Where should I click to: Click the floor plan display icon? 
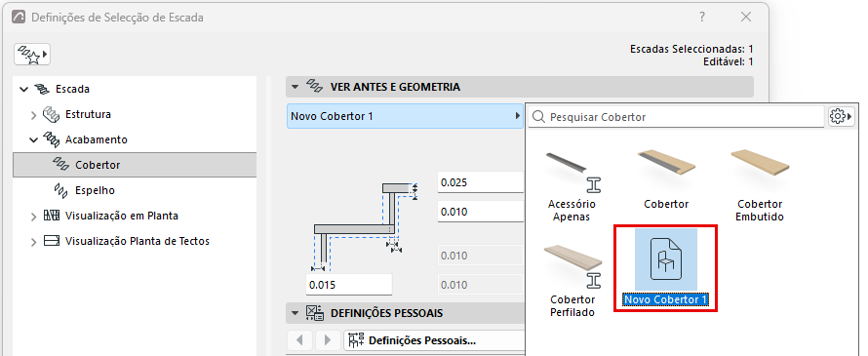pyautogui.click(x=52, y=216)
